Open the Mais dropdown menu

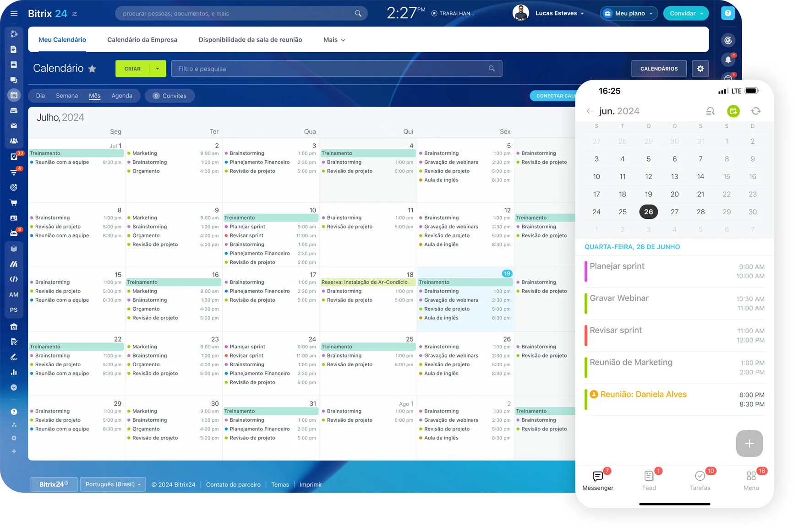point(334,40)
